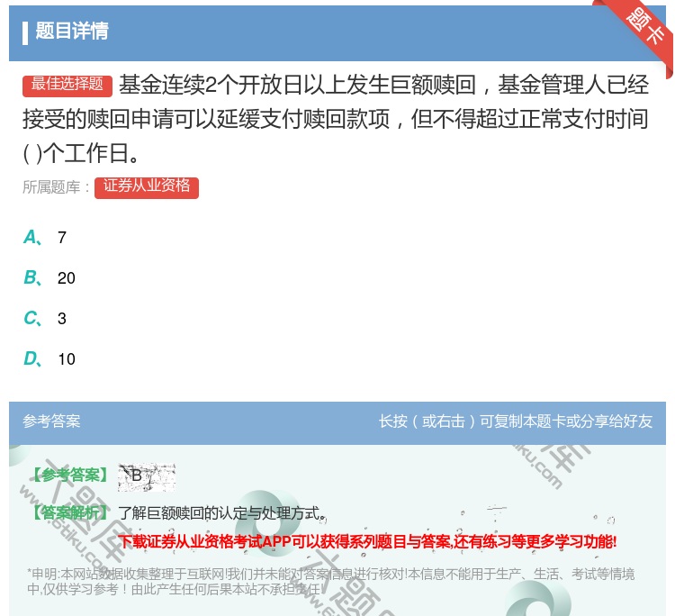
Task: Click the 所属题库 label
Action: click(x=56, y=187)
